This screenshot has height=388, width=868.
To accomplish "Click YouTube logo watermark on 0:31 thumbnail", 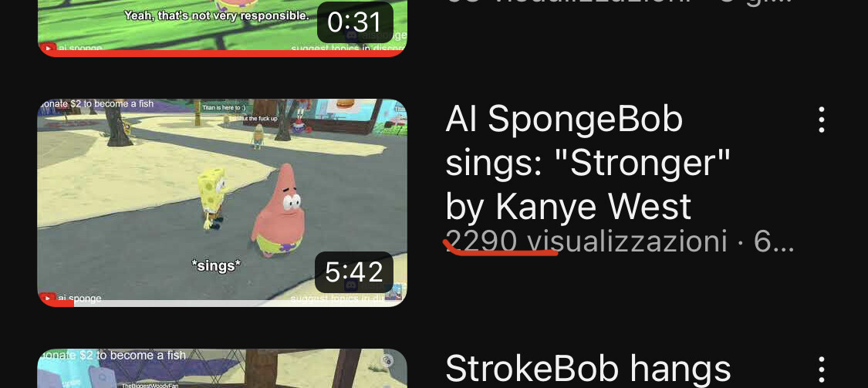I will tap(48, 48).
